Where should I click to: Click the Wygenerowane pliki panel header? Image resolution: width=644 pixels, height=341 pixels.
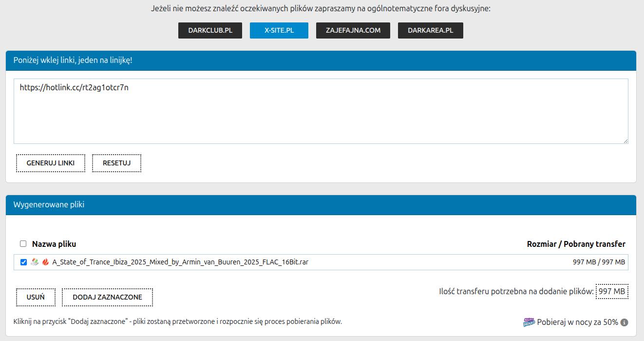tap(321, 205)
